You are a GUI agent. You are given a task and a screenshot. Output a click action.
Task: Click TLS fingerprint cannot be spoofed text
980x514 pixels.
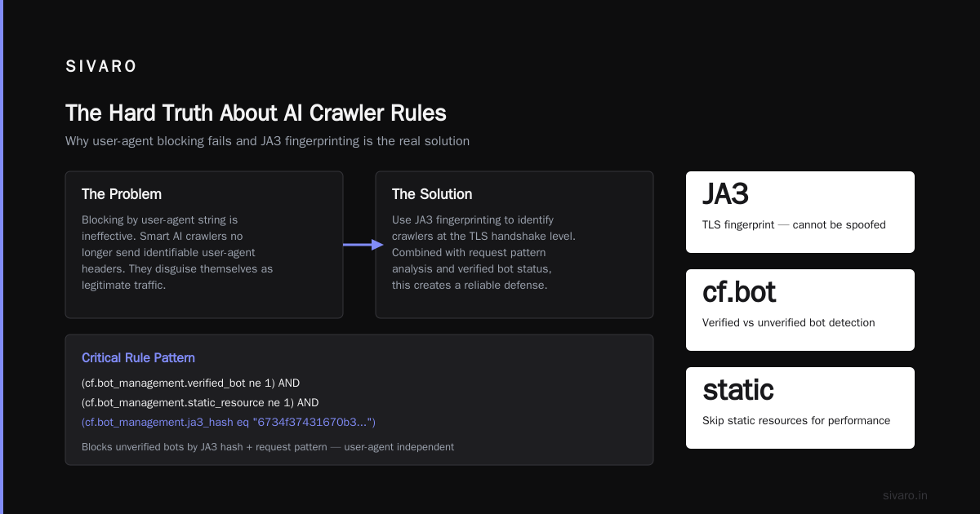pos(794,224)
